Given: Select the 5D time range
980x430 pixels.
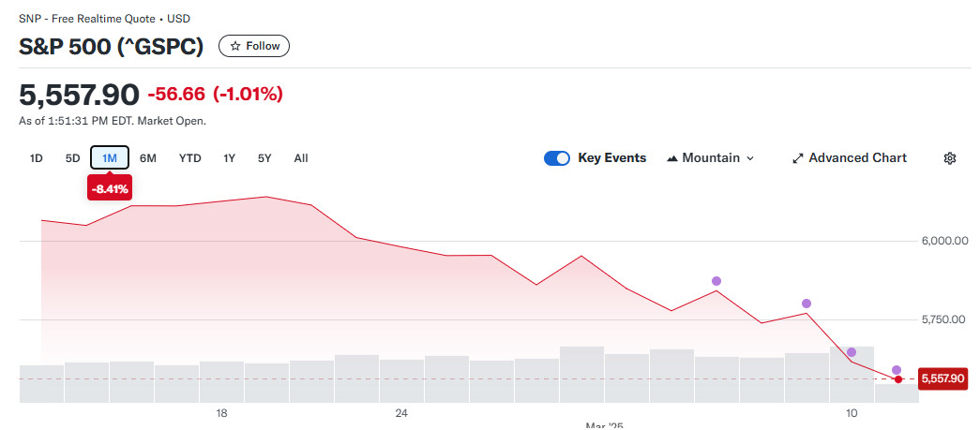Looking at the screenshot, I should [72, 158].
